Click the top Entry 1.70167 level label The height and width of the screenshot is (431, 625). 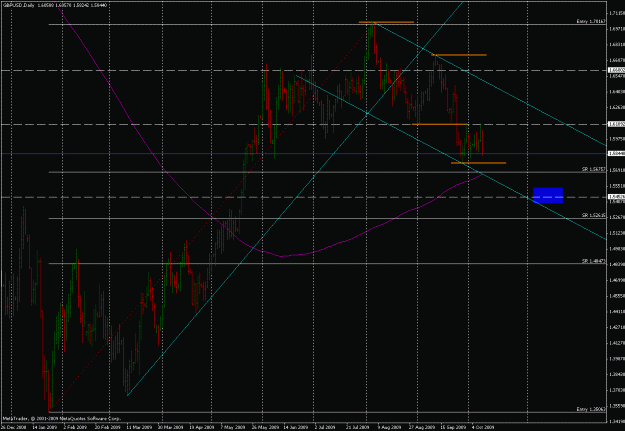click(591, 22)
